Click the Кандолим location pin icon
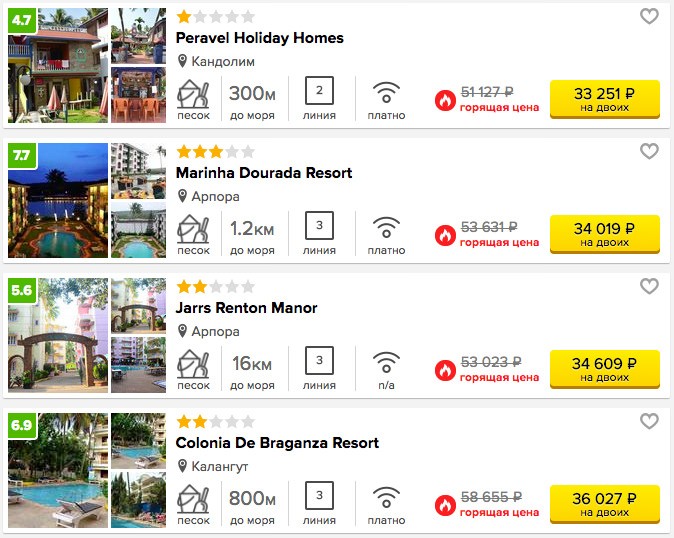The height and width of the screenshot is (538, 674). pyautogui.click(x=182, y=61)
